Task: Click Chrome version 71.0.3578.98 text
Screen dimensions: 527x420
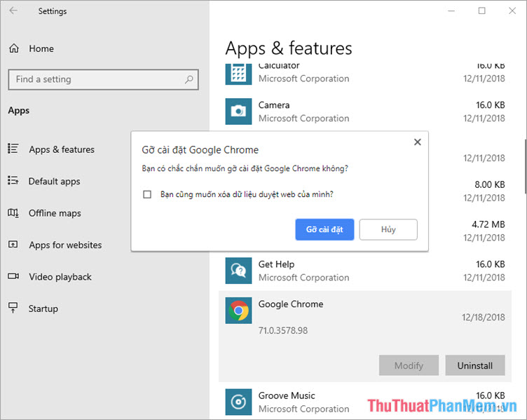Action: 282,330
